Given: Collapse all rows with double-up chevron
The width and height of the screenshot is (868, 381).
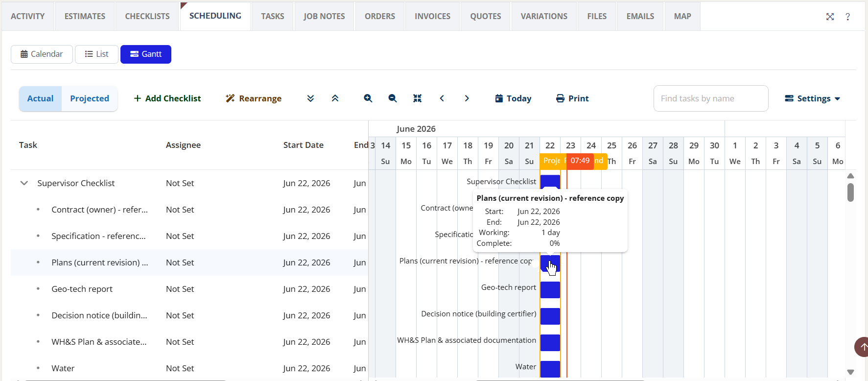Looking at the screenshot, I should click(335, 98).
